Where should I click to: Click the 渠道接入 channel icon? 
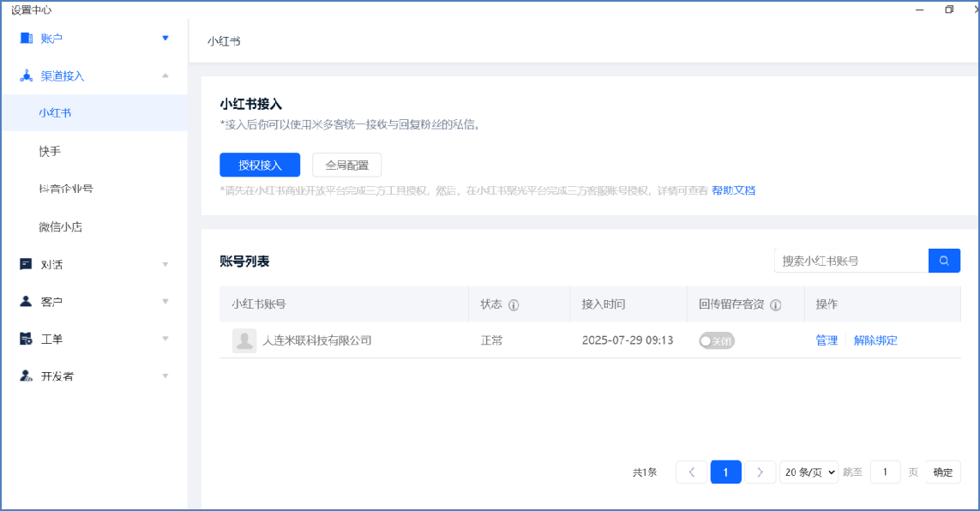[26, 75]
